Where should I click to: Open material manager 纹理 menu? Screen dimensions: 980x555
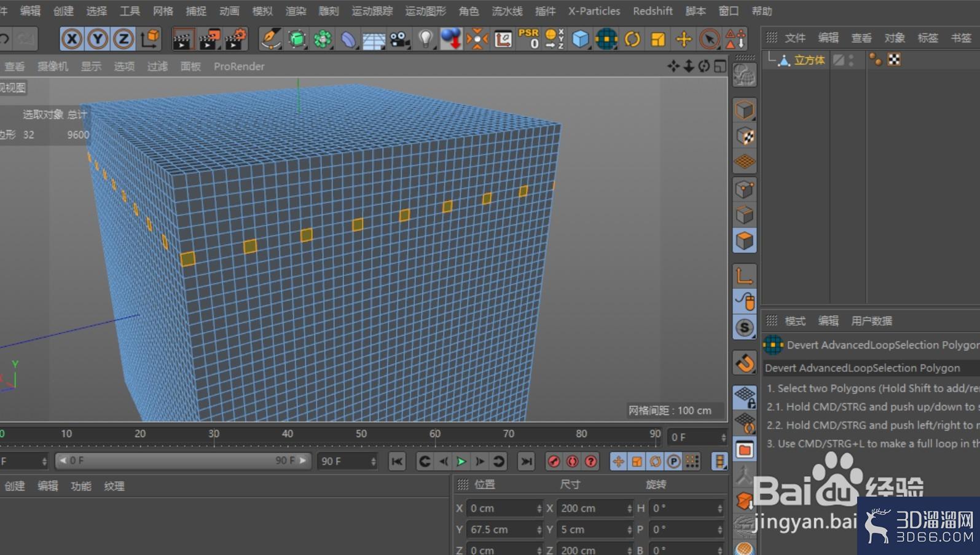pos(114,486)
